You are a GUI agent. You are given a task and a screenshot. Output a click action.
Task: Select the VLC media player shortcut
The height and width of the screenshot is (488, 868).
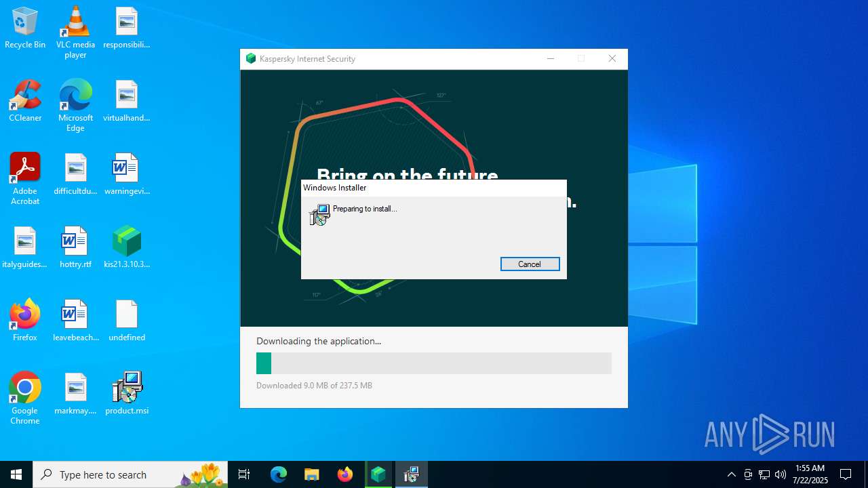click(75, 33)
